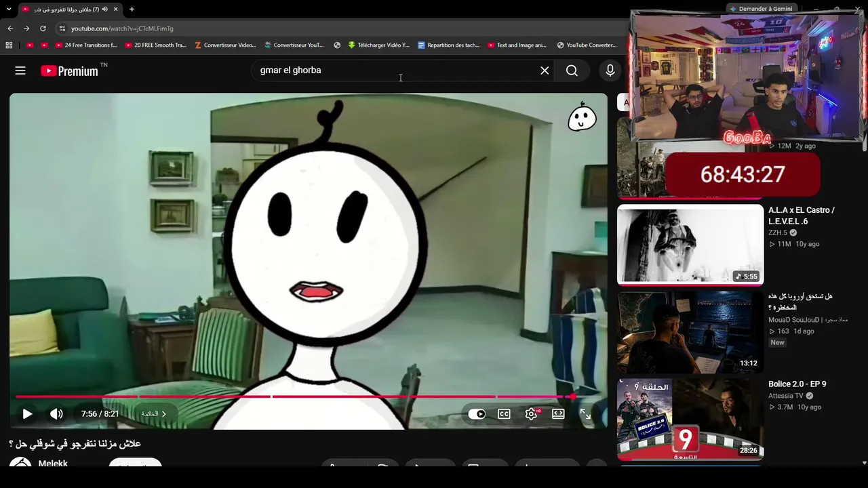The height and width of the screenshot is (488, 868).
Task: Turn on closed captions in the player
Action: click(504, 414)
